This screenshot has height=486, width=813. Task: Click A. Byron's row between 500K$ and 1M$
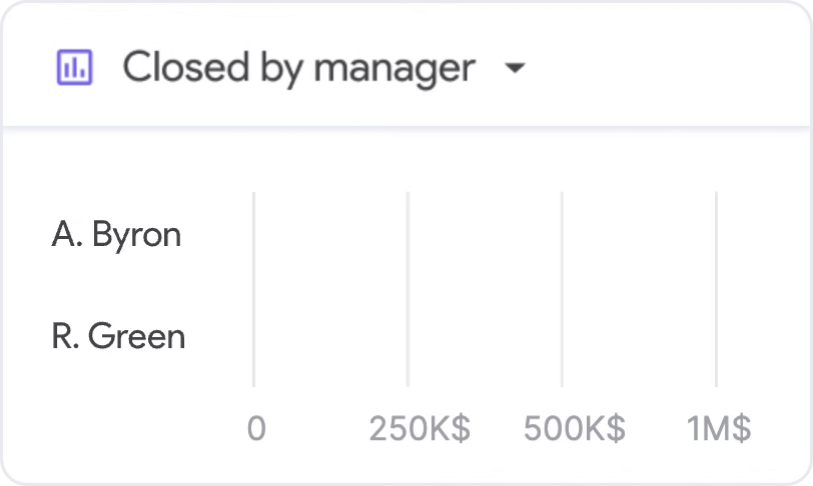tap(639, 234)
